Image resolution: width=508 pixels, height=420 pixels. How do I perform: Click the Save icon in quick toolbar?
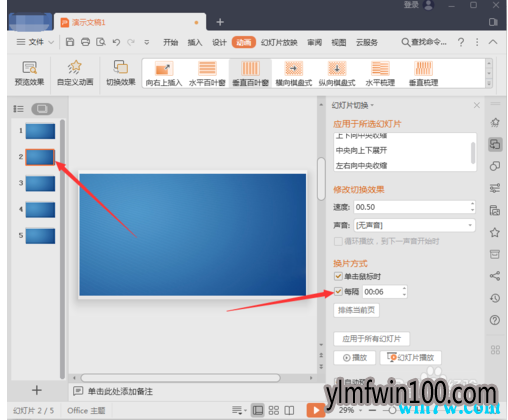click(x=70, y=42)
